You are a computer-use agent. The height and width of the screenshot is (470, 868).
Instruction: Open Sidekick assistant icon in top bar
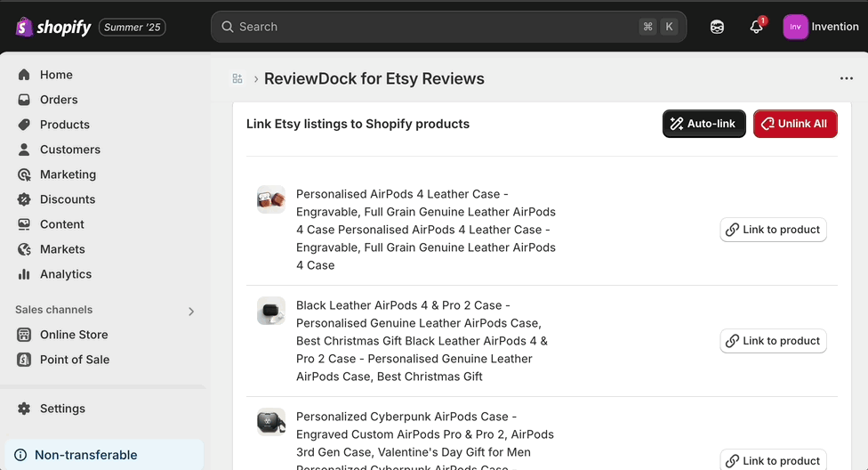point(717,27)
